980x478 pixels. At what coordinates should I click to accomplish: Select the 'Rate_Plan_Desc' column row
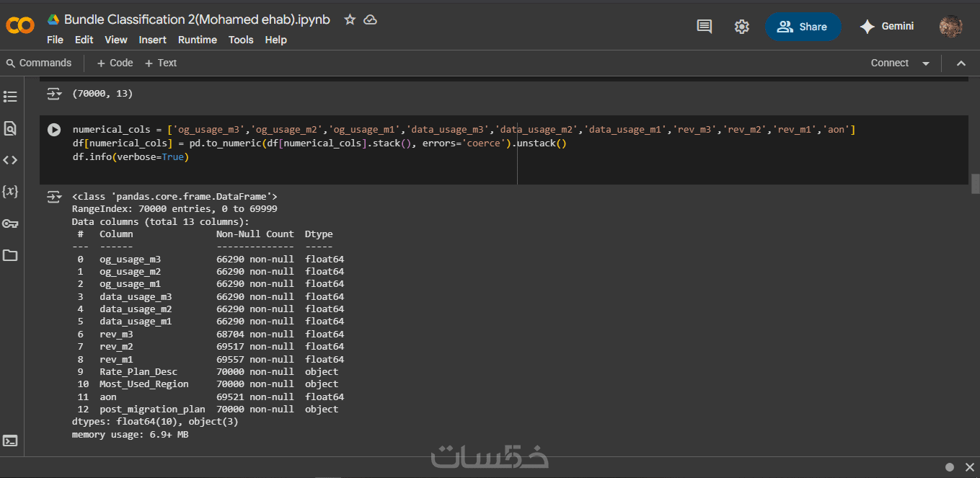click(208, 371)
